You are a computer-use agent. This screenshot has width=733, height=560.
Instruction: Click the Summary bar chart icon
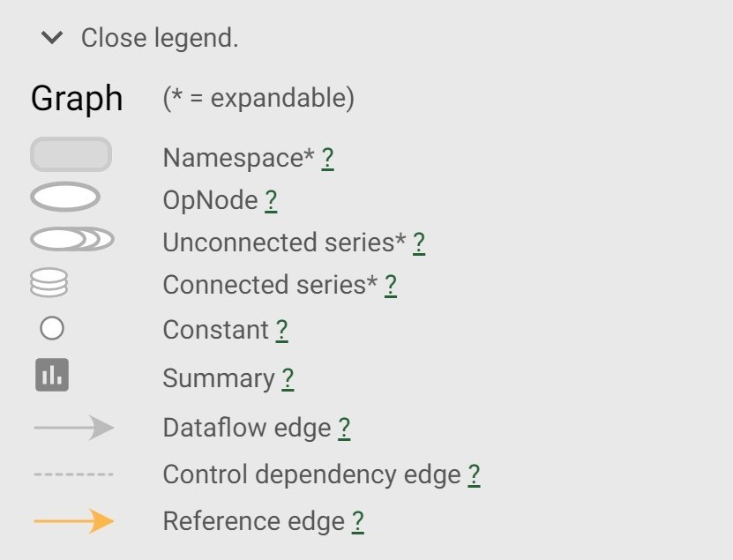point(52,375)
